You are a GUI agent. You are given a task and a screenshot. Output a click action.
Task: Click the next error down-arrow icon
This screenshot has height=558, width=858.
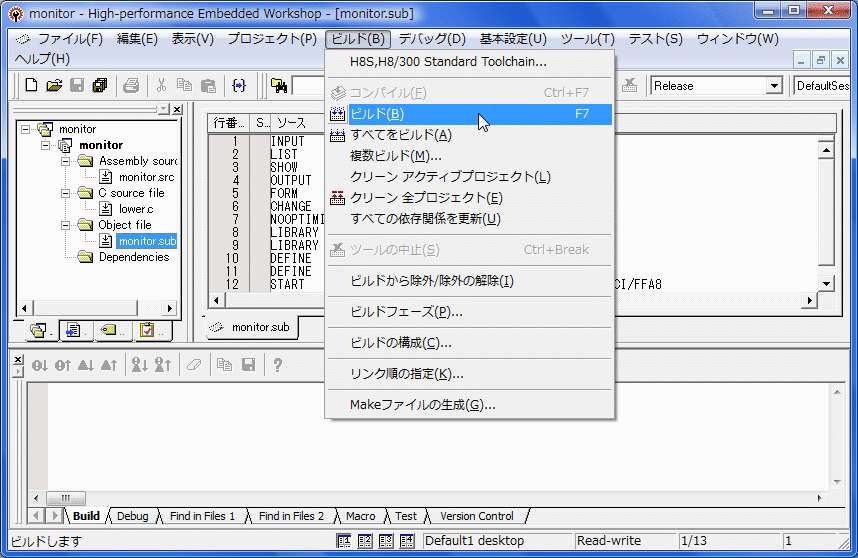39,365
